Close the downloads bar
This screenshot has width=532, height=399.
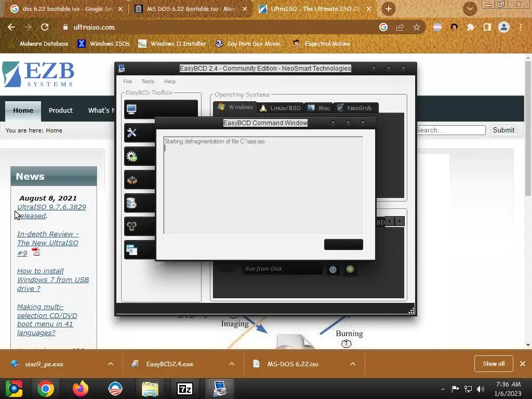point(523,364)
